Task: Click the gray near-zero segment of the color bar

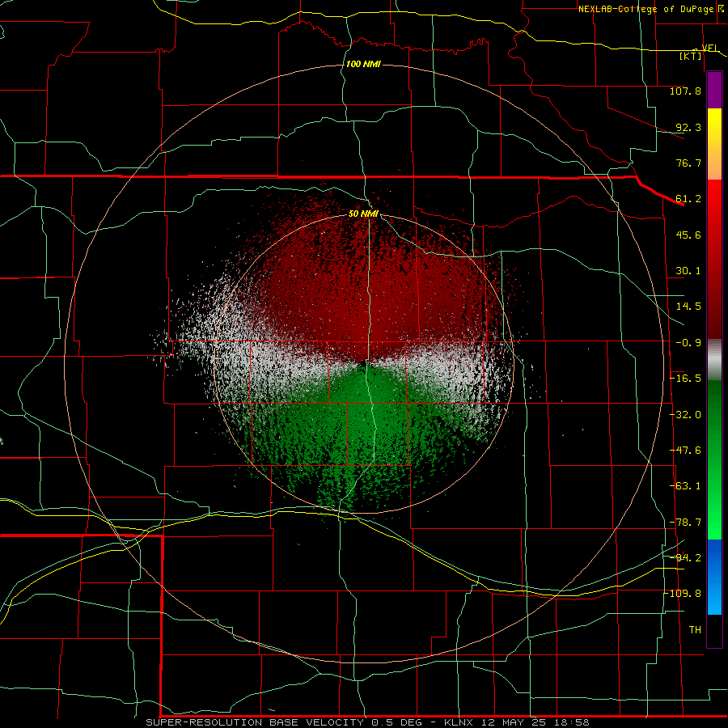Action: (x=714, y=360)
